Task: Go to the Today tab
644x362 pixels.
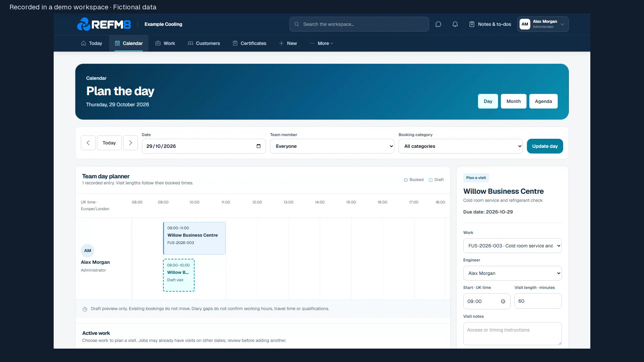Action: pos(92,43)
